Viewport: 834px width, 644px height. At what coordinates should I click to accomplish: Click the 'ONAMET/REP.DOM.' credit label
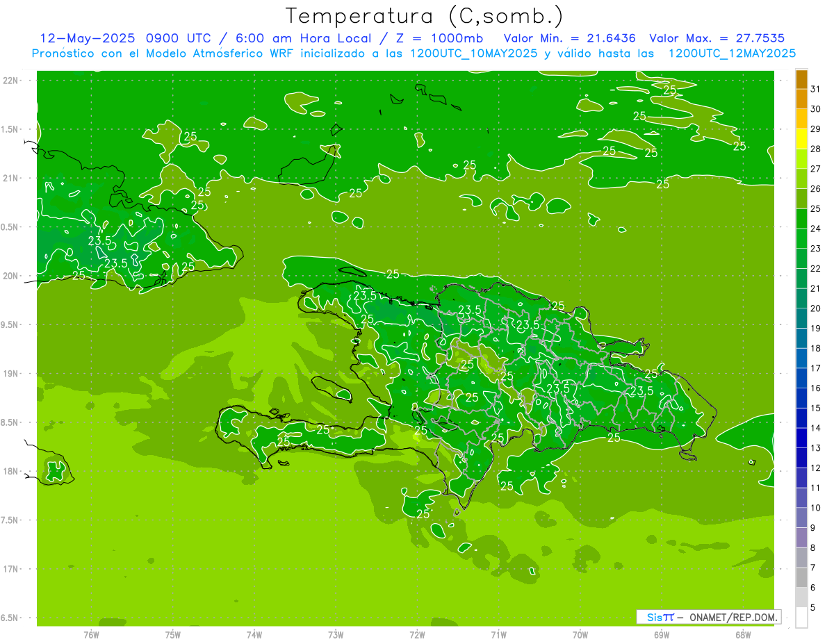(x=733, y=617)
